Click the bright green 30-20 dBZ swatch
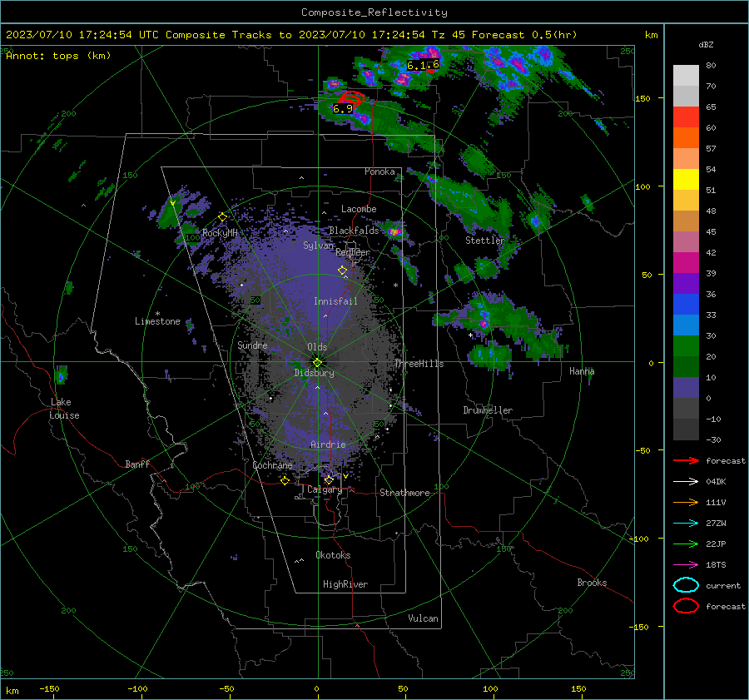The height and width of the screenshot is (700, 749). pos(686,346)
